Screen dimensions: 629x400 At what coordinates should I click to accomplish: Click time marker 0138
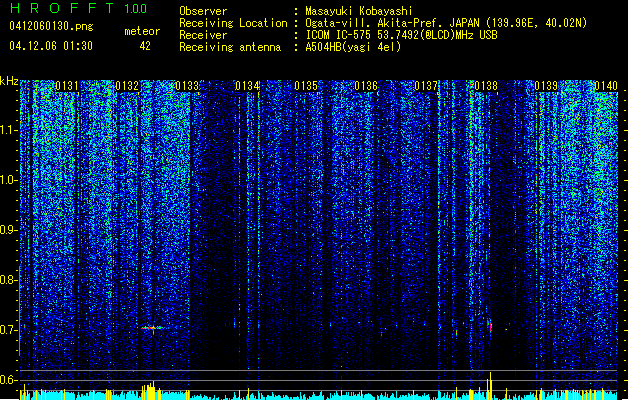click(x=486, y=86)
